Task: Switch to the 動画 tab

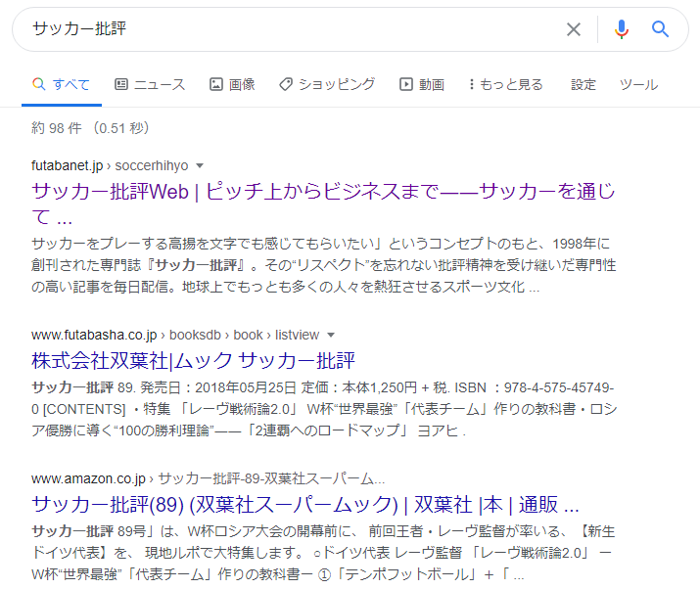Action: tap(422, 84)
